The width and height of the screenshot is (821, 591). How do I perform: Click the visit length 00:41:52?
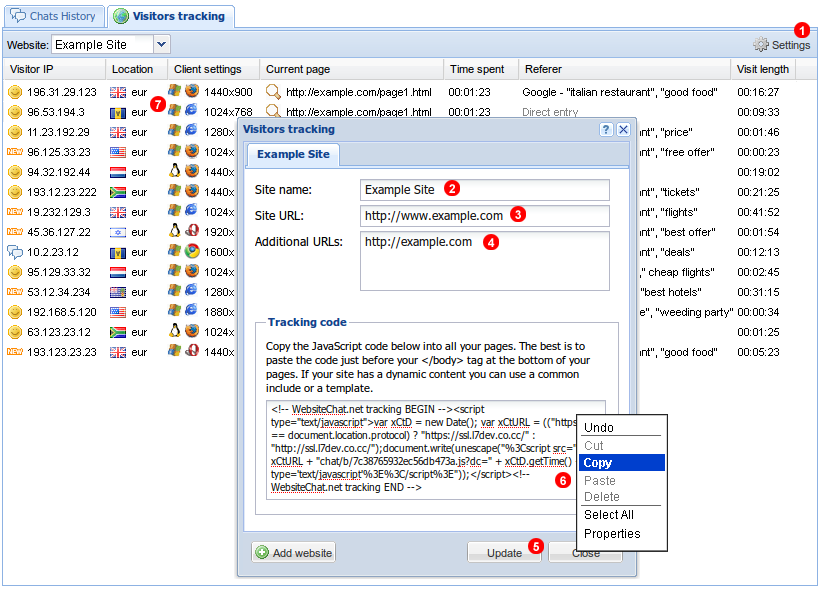click(x=758, y=212)
